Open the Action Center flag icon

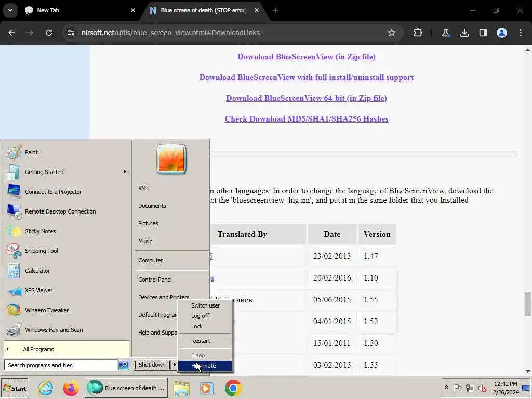[x=457, y=388]
